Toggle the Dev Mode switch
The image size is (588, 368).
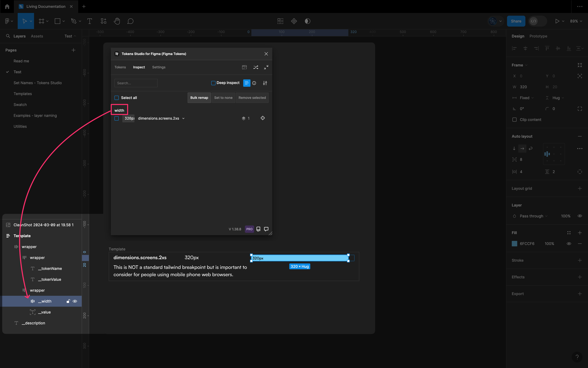point(538,21)
